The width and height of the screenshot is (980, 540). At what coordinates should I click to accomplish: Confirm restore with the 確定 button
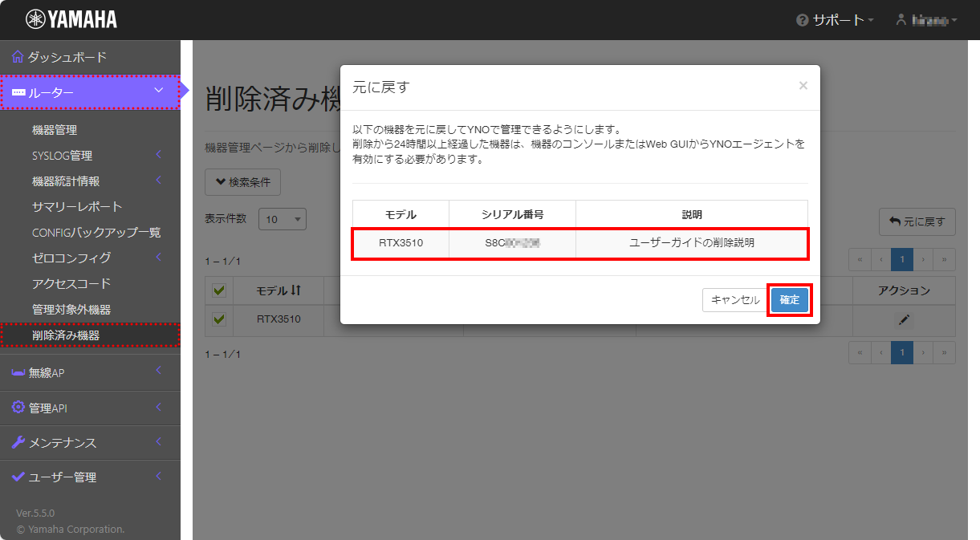(789, 300)
